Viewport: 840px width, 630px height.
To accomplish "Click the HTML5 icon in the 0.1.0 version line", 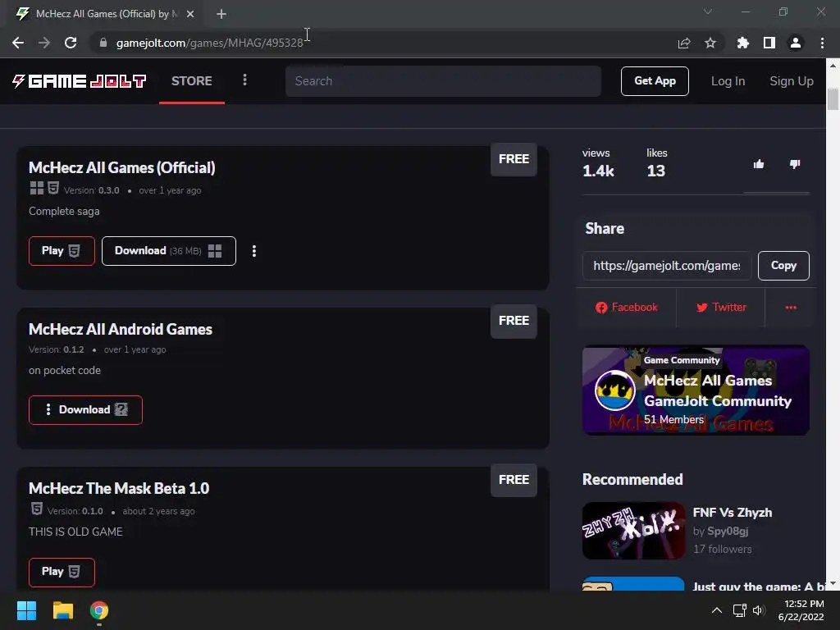I will coord(36,509).
